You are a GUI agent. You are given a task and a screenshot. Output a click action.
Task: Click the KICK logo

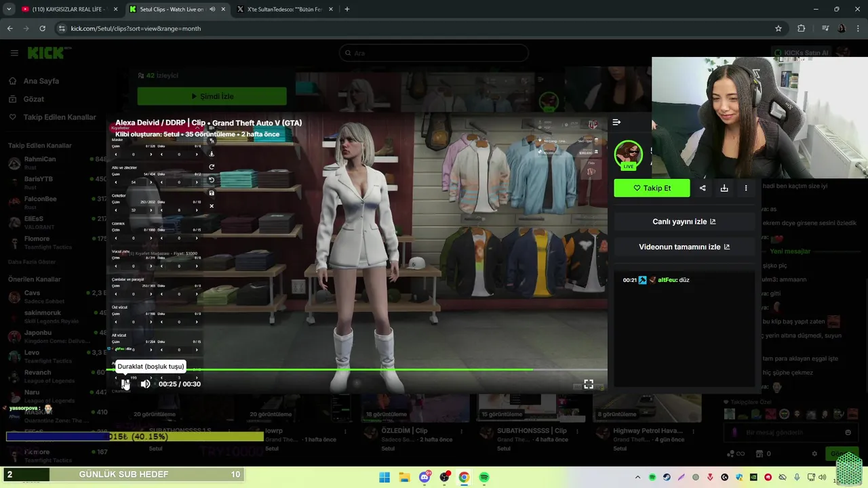click(45, 53)
